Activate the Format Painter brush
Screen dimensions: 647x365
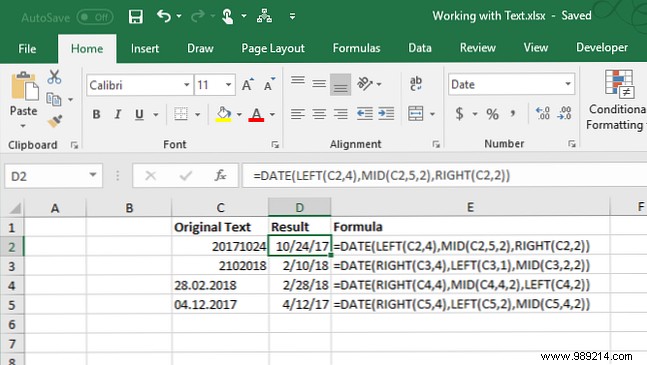tap(54, 121)
